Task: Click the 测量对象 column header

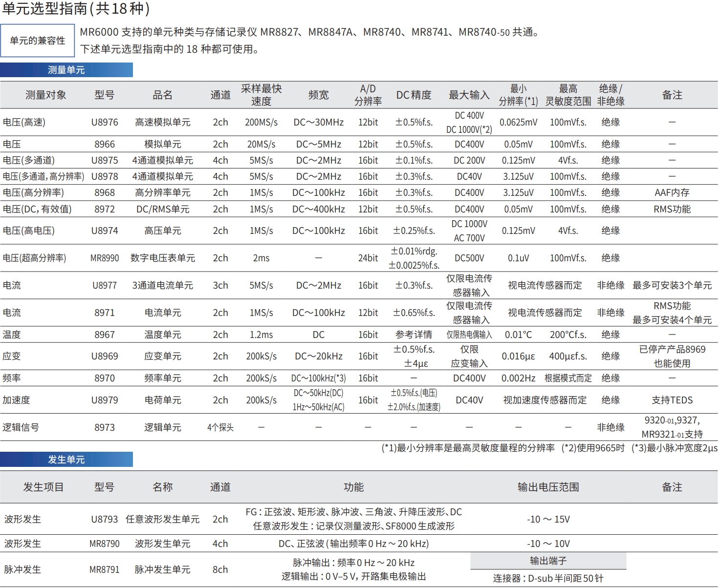Action: (x=45, y=95)
